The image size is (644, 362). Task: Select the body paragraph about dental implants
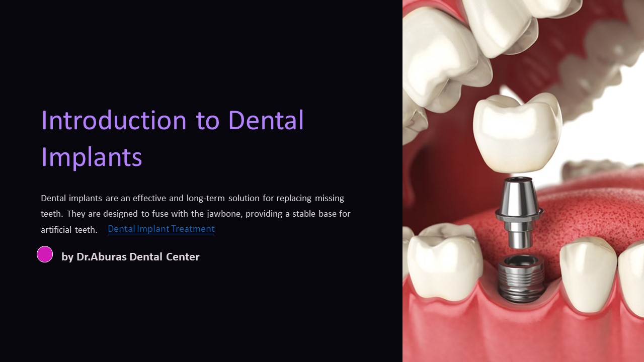[x=196, y=214]
